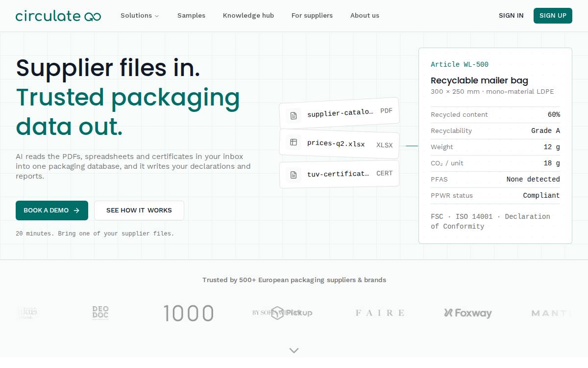Click the Recyclability Grade A value
Image resolution: width=588 pixels, height=368 pixels.
point(545,131)
